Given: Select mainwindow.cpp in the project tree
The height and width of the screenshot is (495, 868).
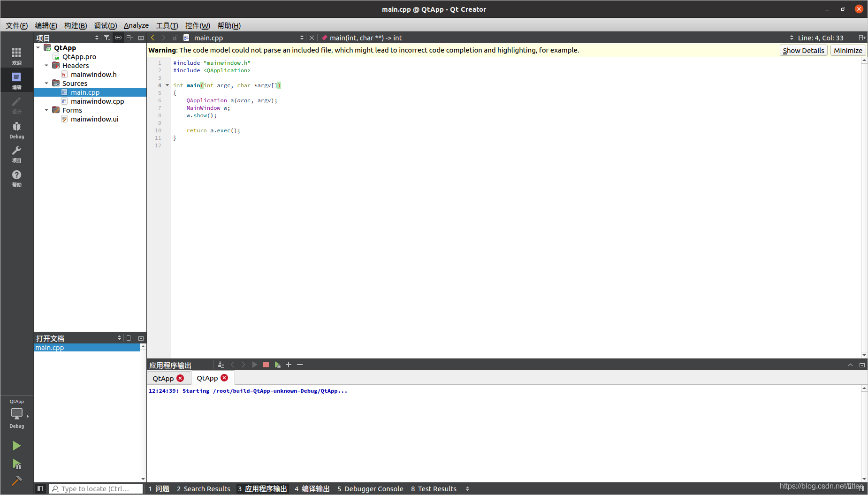Looking at the screenshot, I should pos(98,101).
